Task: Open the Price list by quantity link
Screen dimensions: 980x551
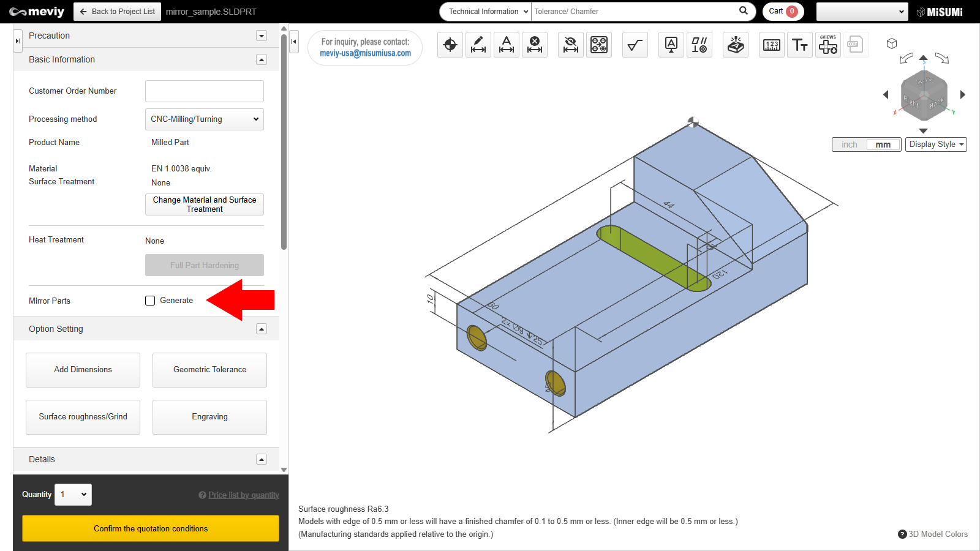Action: (x=243, y=495)
